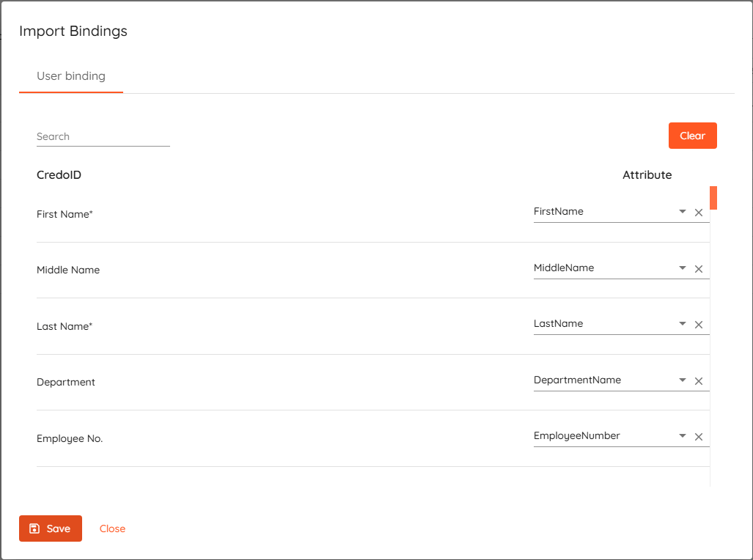This screenshot has height=560, width=753.
Task: Clear the FirstName attribute with X icon
Action: (x=699, y=213)
